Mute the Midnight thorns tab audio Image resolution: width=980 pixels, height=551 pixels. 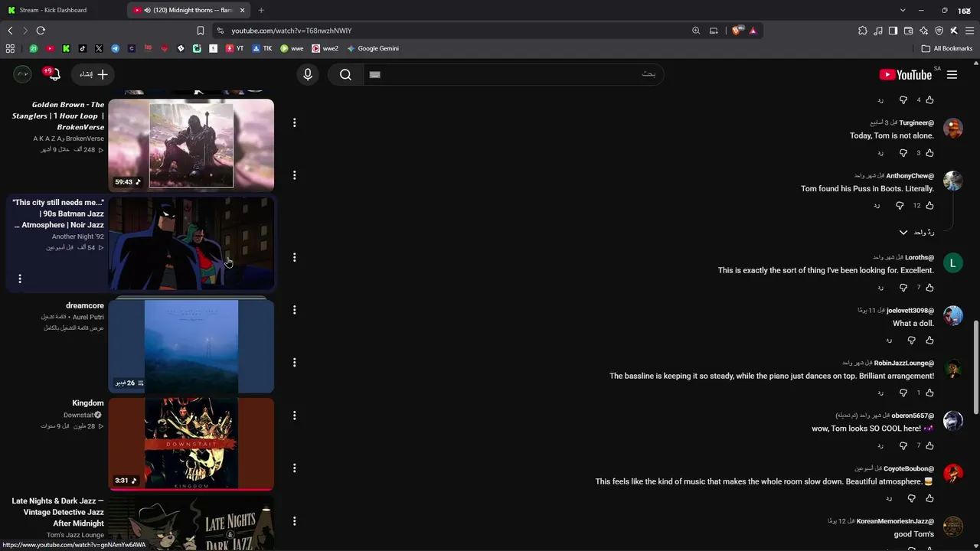tap(147, 10)
